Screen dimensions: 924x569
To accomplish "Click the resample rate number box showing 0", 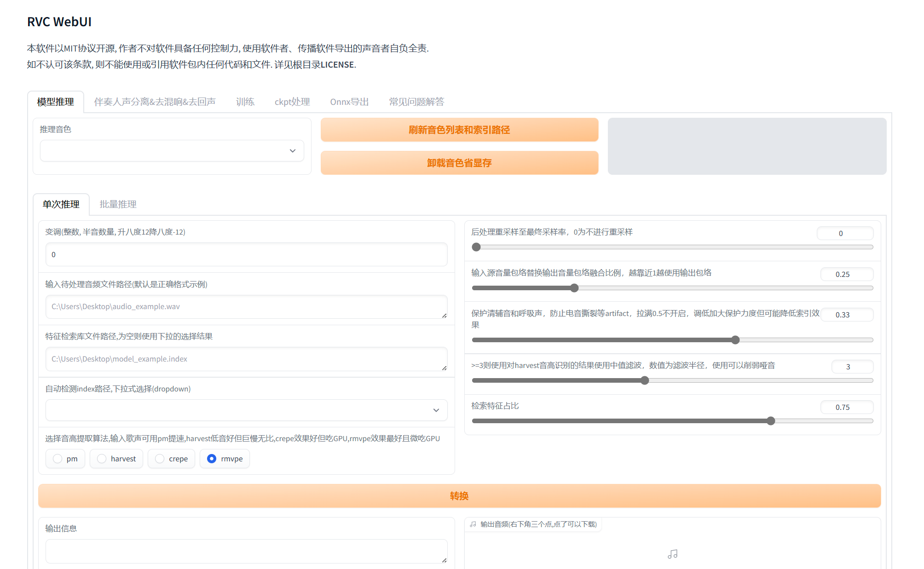I will click(x=845, y=233).
